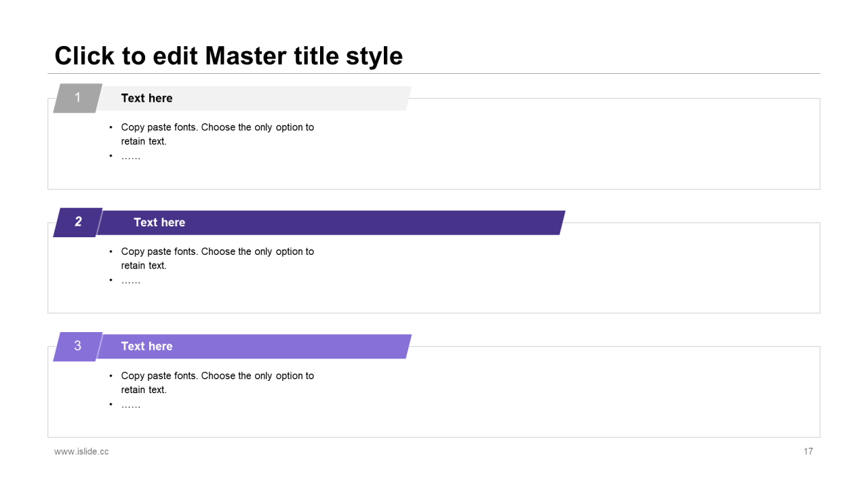Select the gray 'Text here' banner
This screenshot has height=488, width=868.
click(254, 98)
